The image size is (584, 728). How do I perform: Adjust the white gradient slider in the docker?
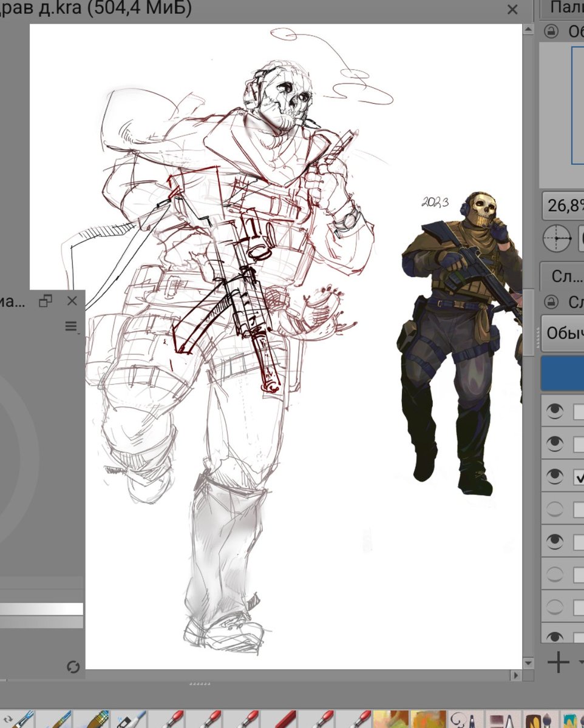pyautogui.click(x=41, y=609)
